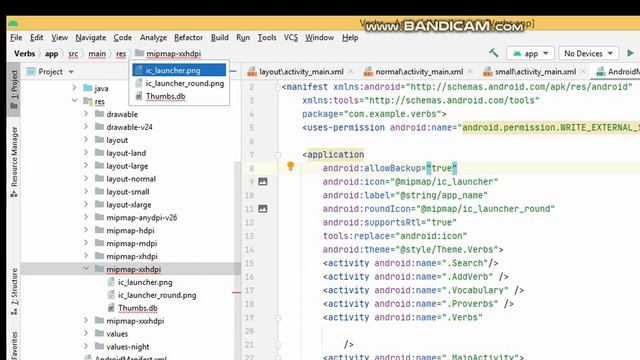Click the yellow lightbulb quick-fix icon

point(290,166)
